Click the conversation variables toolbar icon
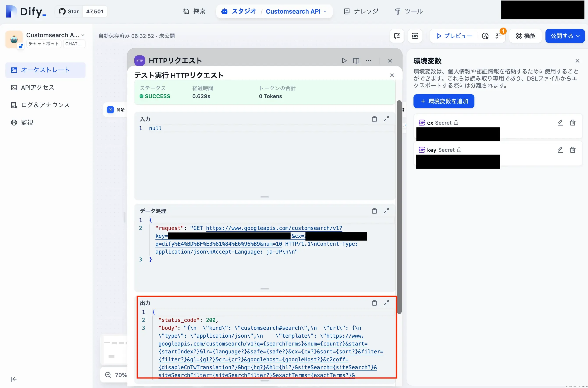 tap(397, 36)
